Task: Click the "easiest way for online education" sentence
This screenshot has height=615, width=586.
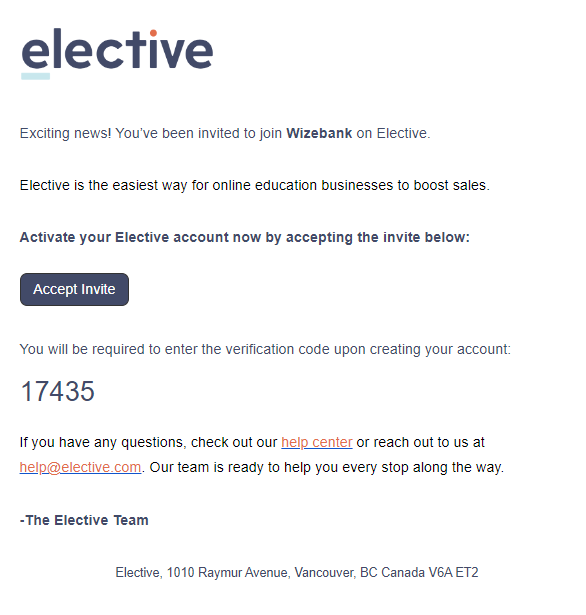Action: coord(255,185)
